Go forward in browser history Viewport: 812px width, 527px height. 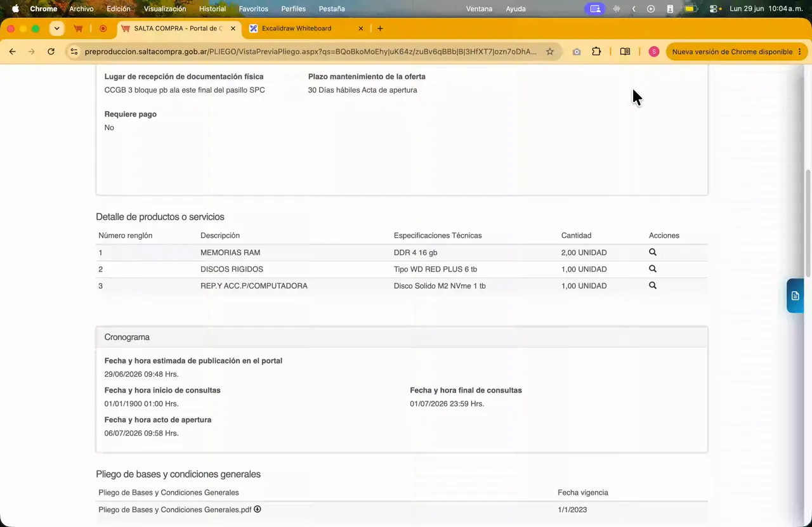point(31,51)
